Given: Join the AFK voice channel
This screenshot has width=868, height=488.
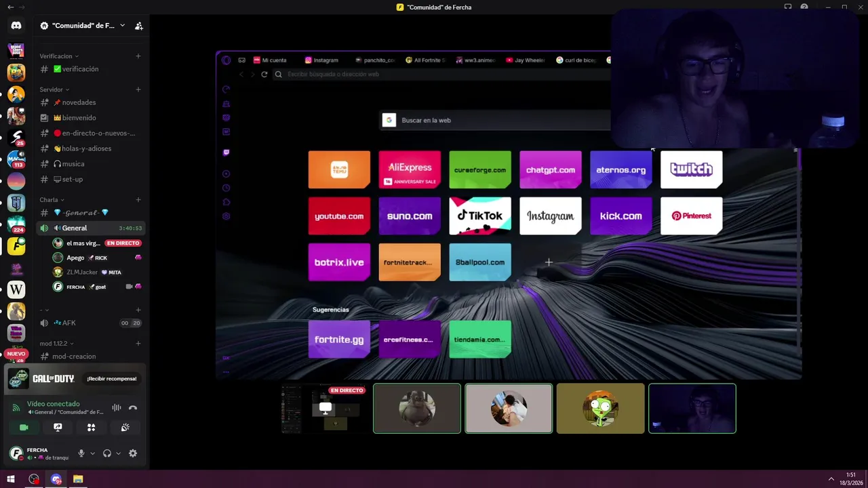Looking at the screenshot, I should pyautogui.click(x=91, y=323).
